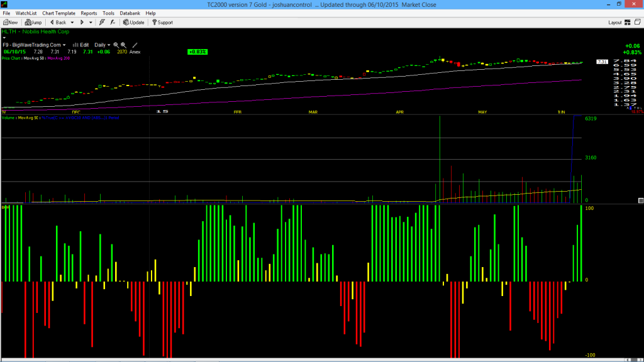Click the Price Chart legend label
Image resolution: width=644 pixels, height=362 pixels.
click(x=11, y=58)
